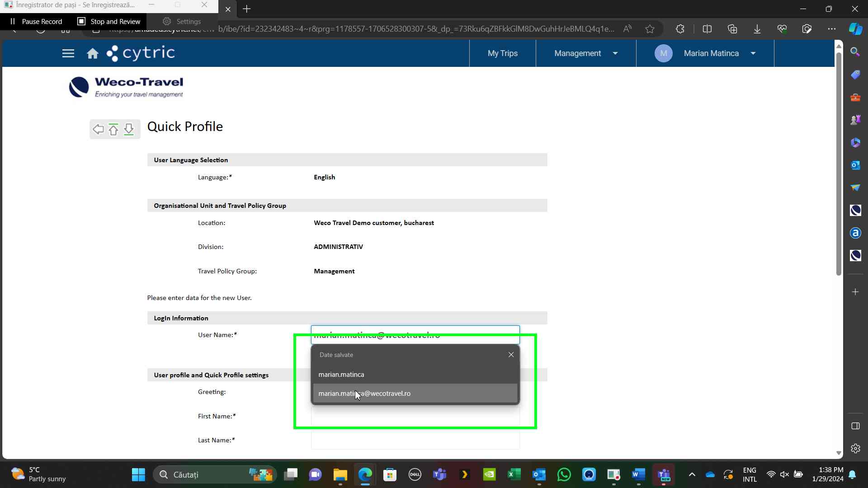
Task: Open a new browser tab
Action: pyautogui.click(x=246, y=9)
